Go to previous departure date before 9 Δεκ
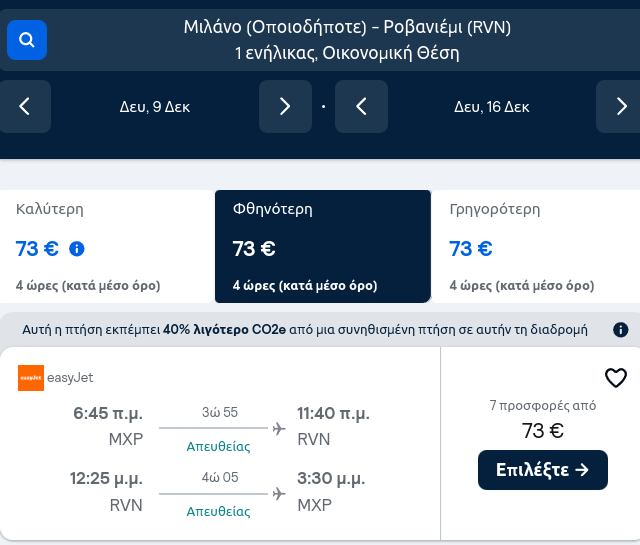The height and width of the screenshot is (545, 640). (25, 107)
